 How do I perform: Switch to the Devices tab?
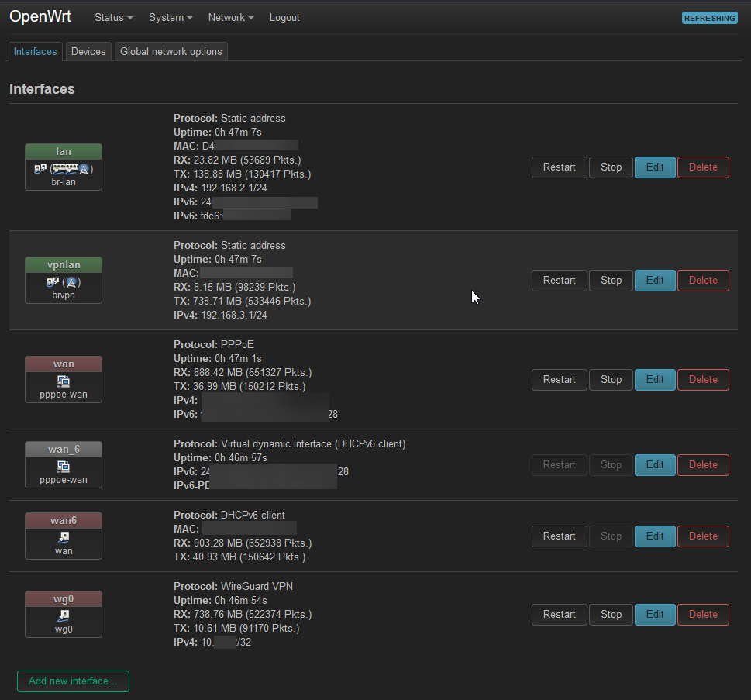tap(88, 52)
